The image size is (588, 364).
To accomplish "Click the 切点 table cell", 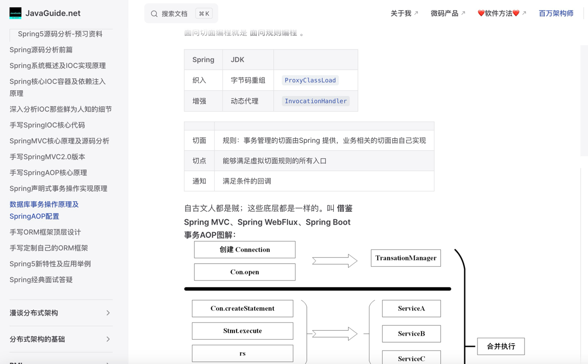I will 199,161.
